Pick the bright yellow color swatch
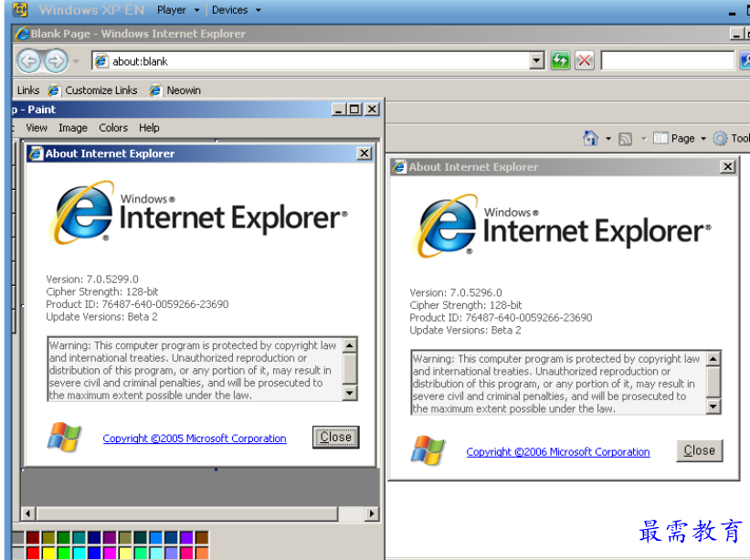Viewport: 750px width, 560px height. (48, 553)
